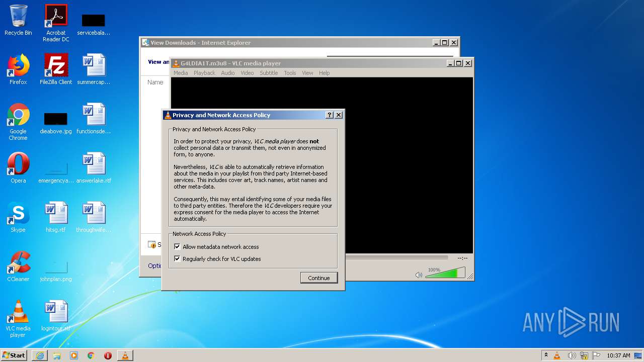The height and width of the screenshot is (362, 644).
Task: Open the VLC Playback menu
Action: [204, 73]
